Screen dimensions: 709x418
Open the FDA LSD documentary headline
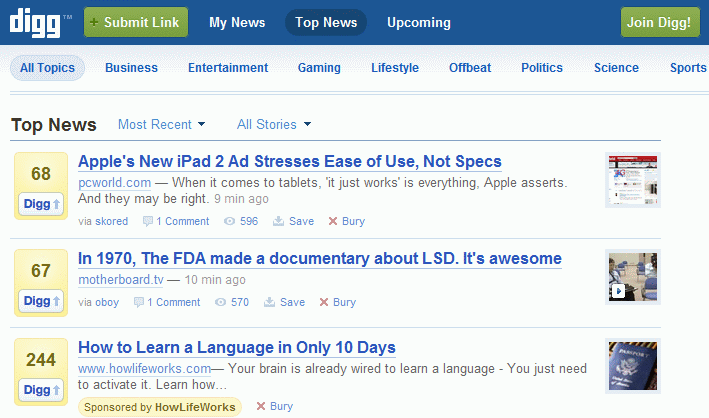320,259
